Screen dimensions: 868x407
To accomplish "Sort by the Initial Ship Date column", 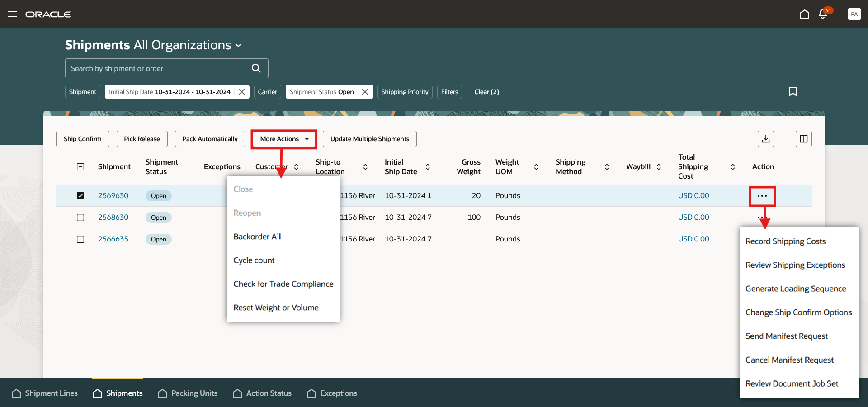I will [428, 167].
